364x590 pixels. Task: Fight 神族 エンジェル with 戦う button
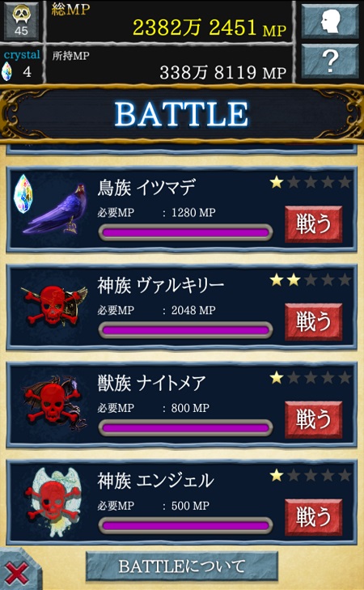pos(313,517)
